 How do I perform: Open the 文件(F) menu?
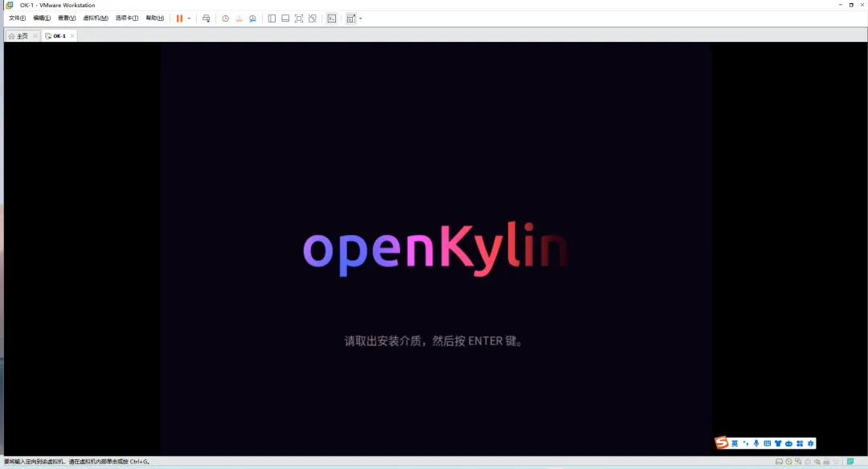pos(17,19)
